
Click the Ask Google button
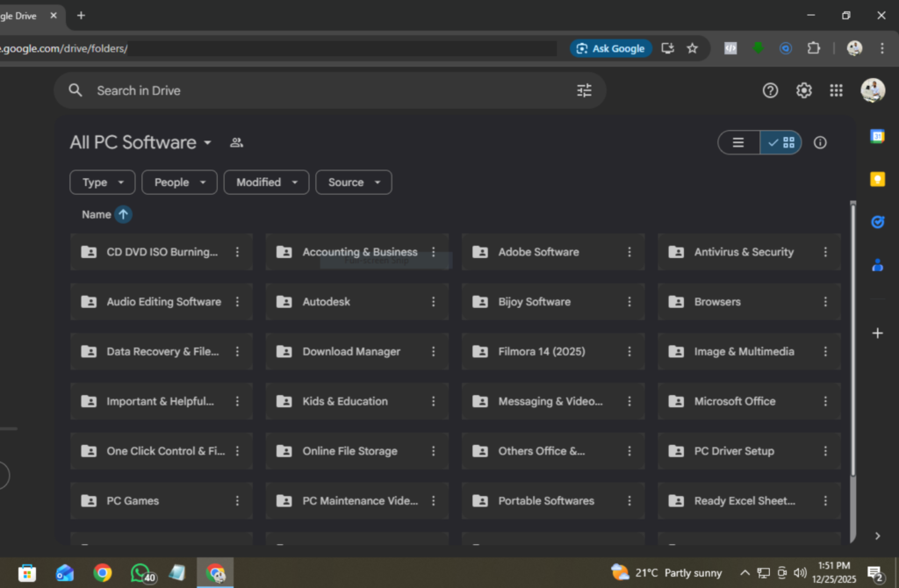point(610,48)
